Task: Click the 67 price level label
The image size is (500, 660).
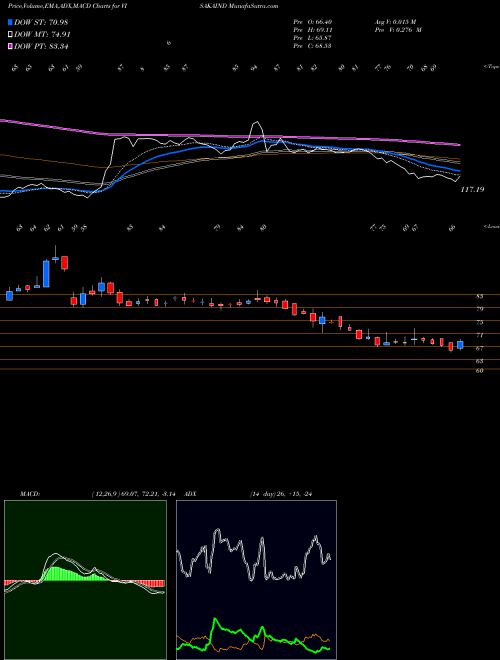Action: (479, 349)
